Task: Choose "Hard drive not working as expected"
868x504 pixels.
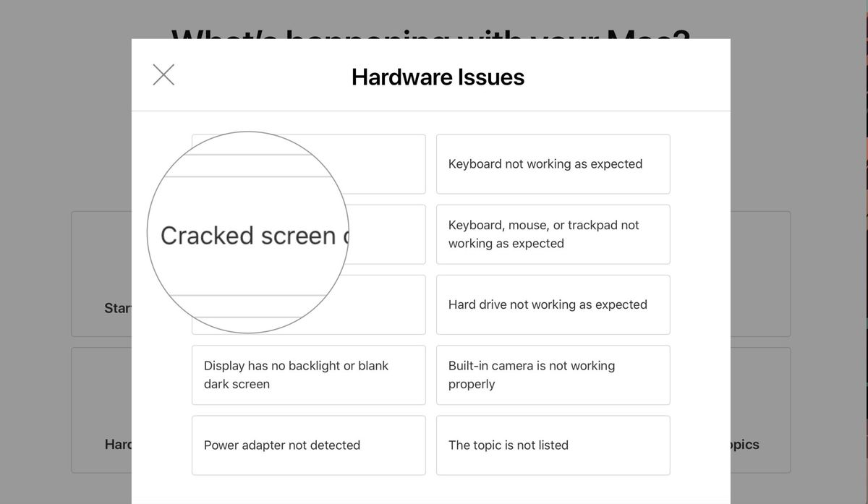Action: pos(553,304)
